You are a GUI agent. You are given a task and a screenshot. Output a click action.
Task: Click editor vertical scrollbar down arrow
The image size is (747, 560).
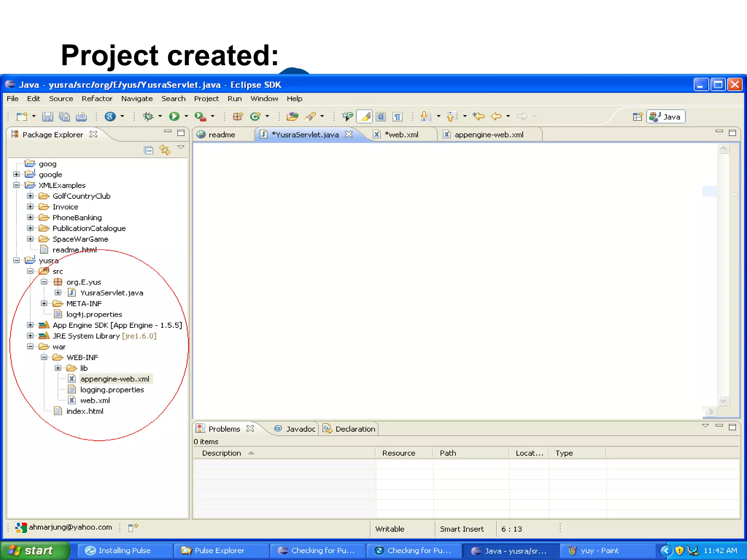[723, 401]
